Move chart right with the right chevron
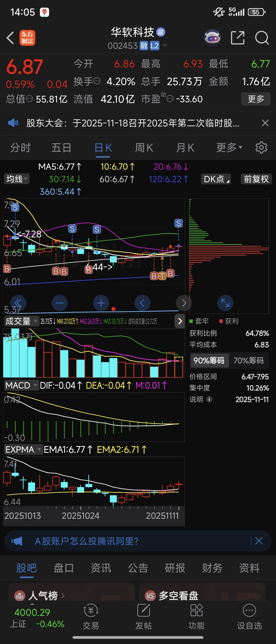The width and height of the screenshot is (276, 644). pos(184,303)
